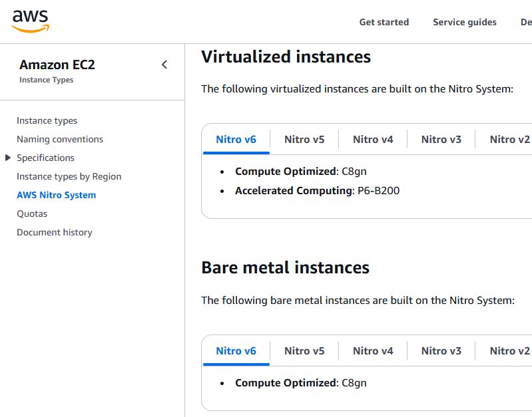Screen dimensions: 532x417
Task: Open Service guides in top navigation
Action: tap(465, 22)
